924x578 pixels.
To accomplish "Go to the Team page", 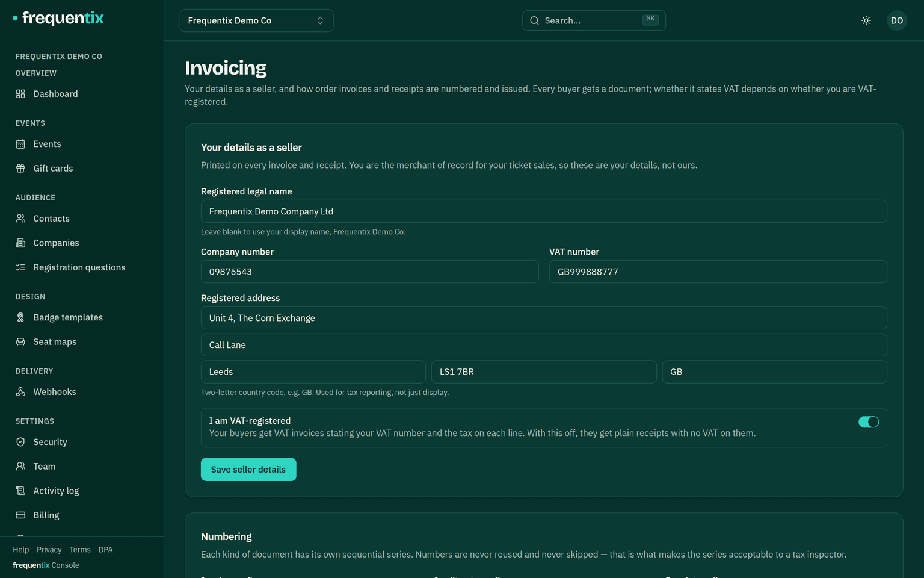I will tap(82, 467).
